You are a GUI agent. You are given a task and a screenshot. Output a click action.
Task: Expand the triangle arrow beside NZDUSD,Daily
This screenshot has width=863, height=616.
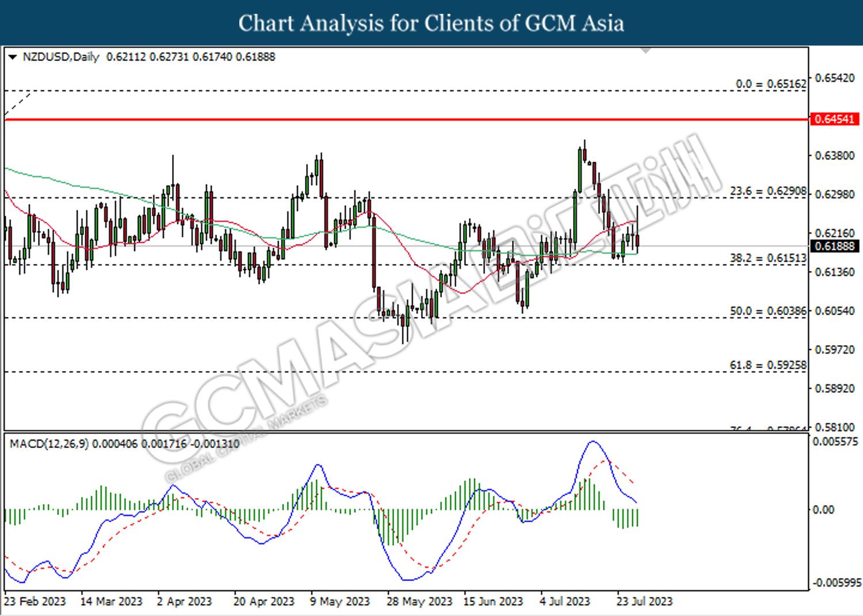pos(12,57)
